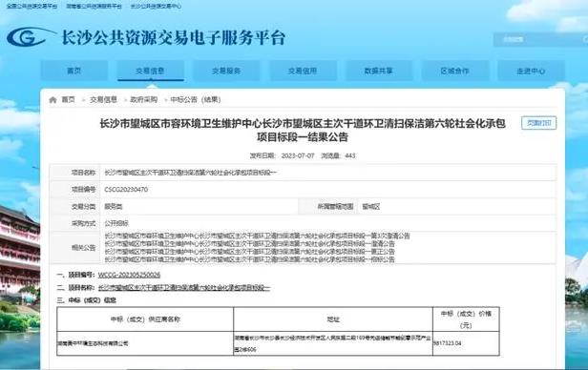Open the second related notice, 澄清公告
Viewport: 588px width, 370px height.
click(x=249, y=244)
